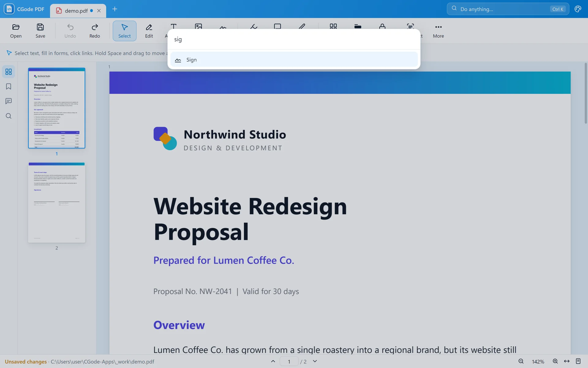
Task: Click the vertical document scrollbar
Action: click(586, 94)
